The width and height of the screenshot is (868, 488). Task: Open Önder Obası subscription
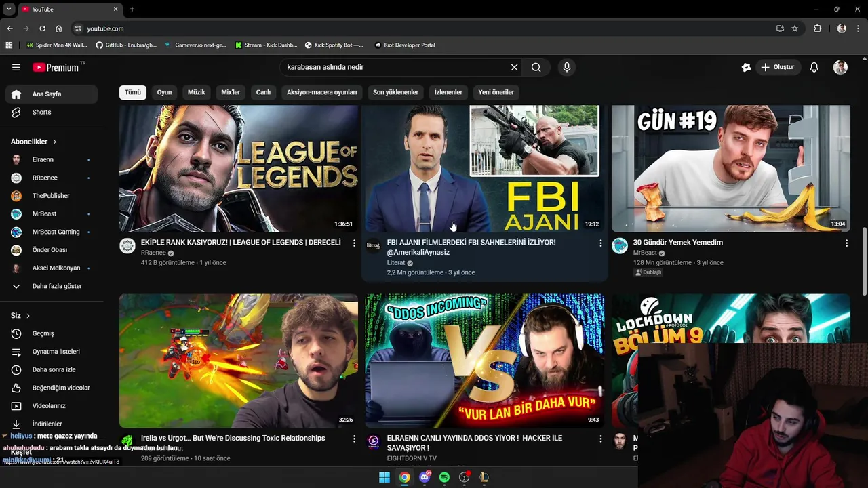[52, 250]
